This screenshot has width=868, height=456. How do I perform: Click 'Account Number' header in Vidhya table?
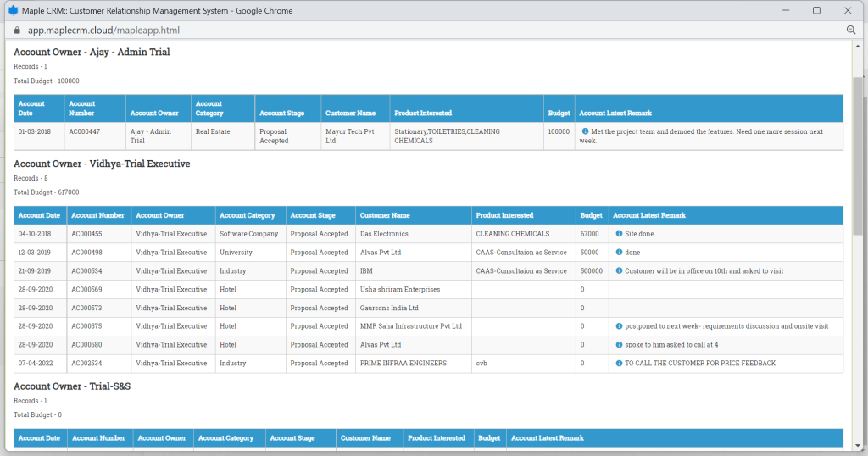coord(98,215)
